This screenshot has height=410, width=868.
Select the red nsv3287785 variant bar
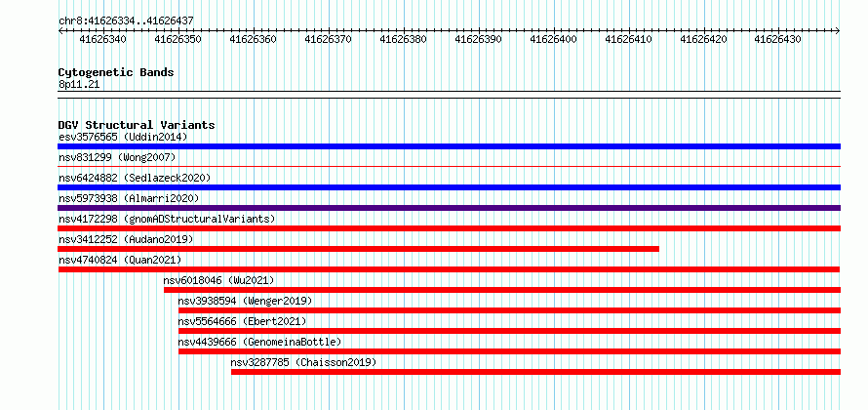[535, 372]
